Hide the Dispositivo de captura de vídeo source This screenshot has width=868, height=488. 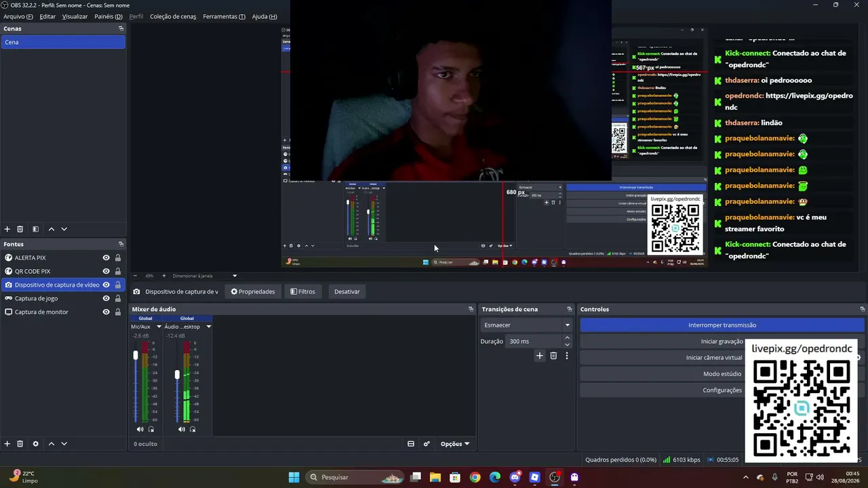(x=106, y=285)
